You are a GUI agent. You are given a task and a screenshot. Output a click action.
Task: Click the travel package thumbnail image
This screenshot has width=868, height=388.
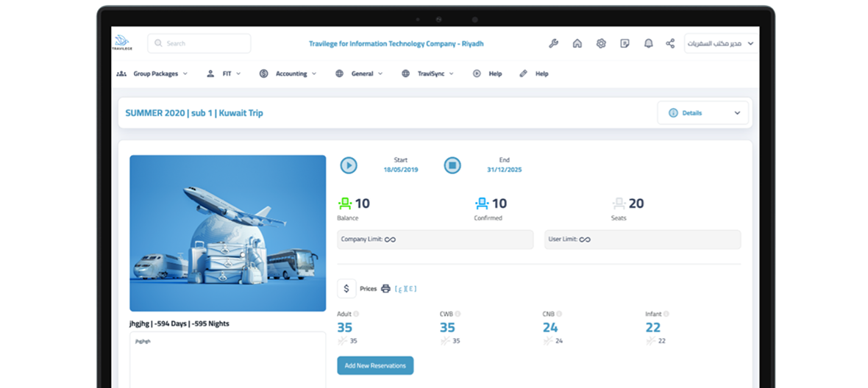click(x=228, y=233)
